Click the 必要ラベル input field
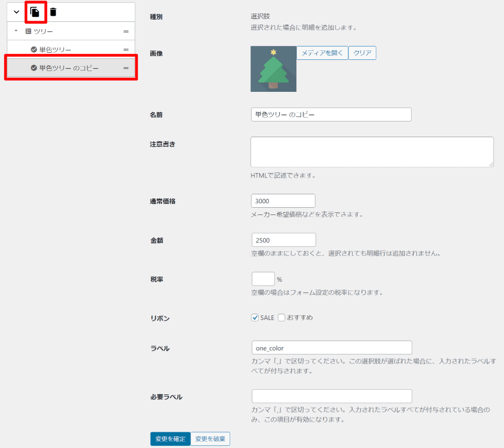This screenshot has width=504, height=448. pos(332,396)
